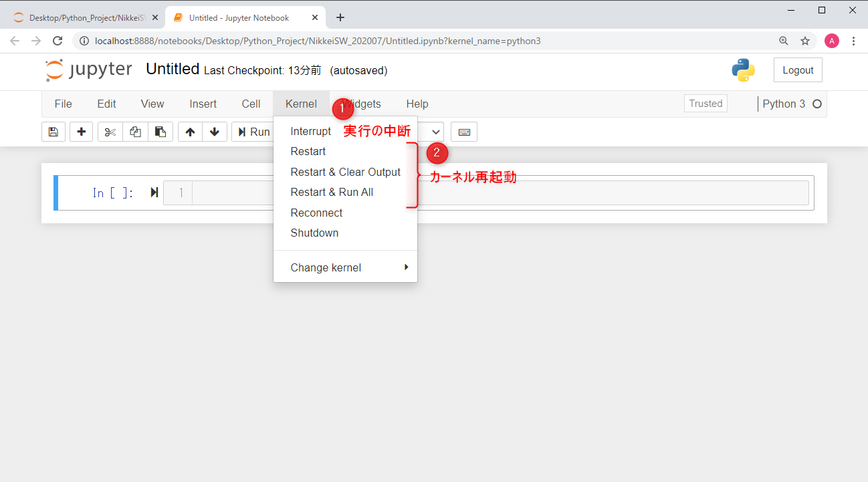
Task: Click the save and checkpoint icon
Action: (x=53, y=132)
